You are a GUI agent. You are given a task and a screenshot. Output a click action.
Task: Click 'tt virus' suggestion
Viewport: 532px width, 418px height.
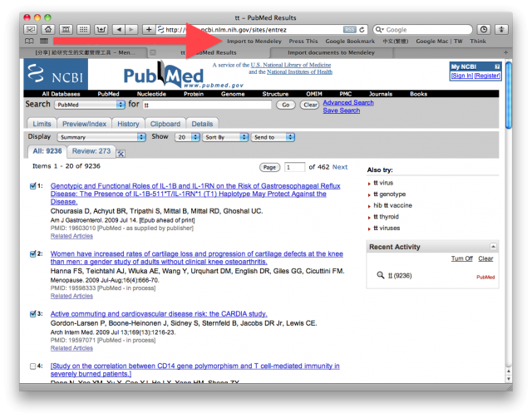pyautogui.click(x=383, y=183)
